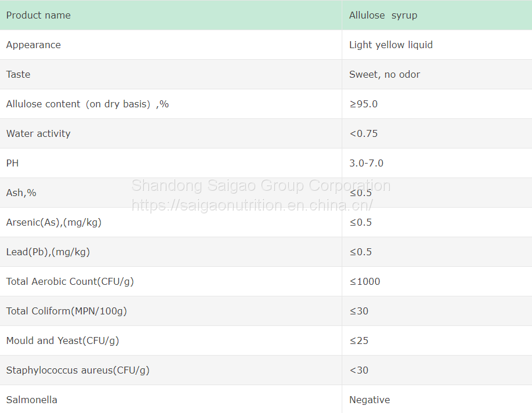This screenshot has width=532, height=413.
Task: Select the "≥95.0" value cell
Action: coord(363,104)
